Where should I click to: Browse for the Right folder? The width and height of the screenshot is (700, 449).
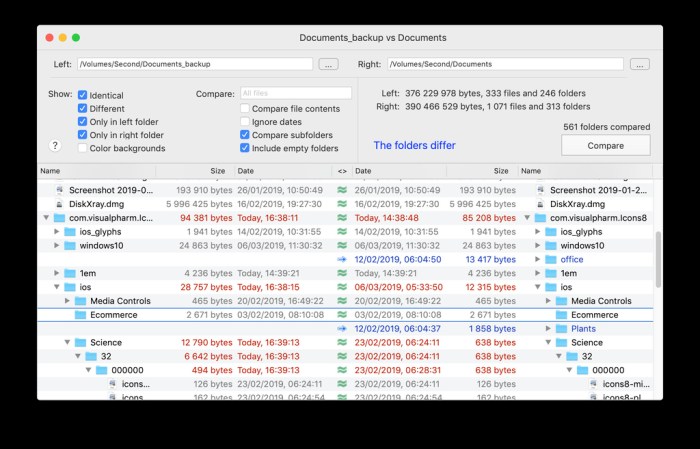click(640, 64)
